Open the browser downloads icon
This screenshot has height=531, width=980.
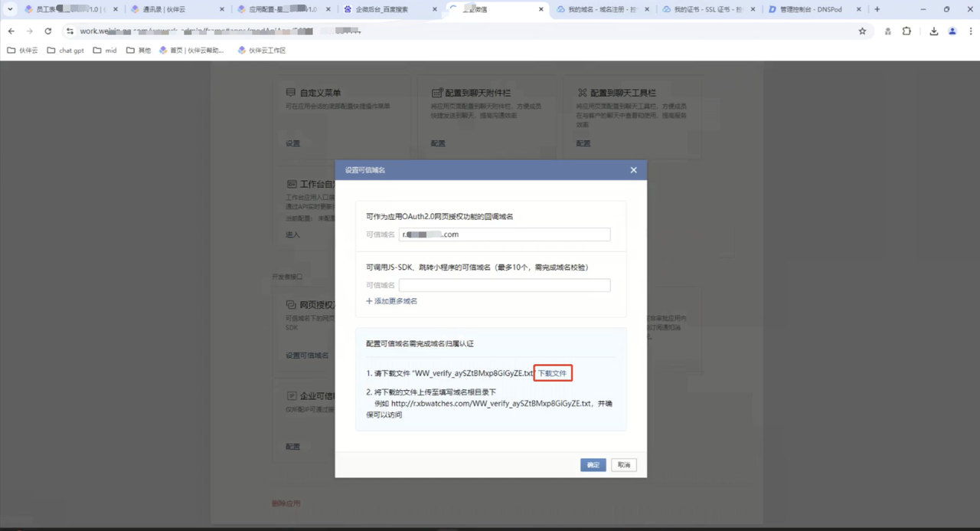point(934,31)
